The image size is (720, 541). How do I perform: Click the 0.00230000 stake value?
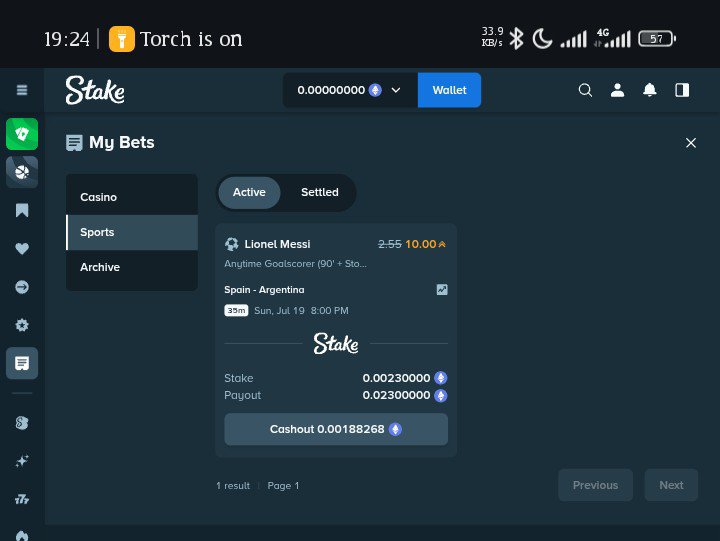point(396,378)
